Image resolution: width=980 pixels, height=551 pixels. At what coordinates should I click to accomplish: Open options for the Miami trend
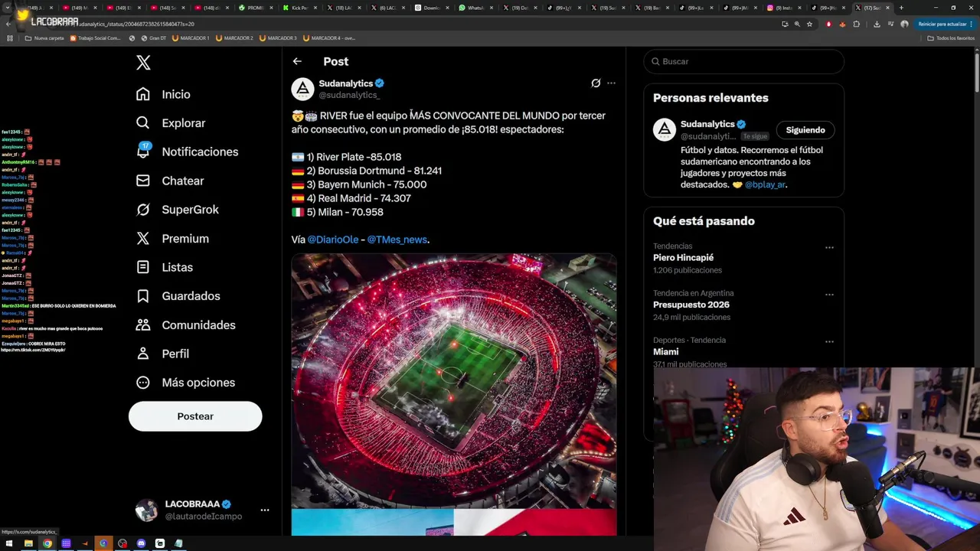[x=829, y=341]
